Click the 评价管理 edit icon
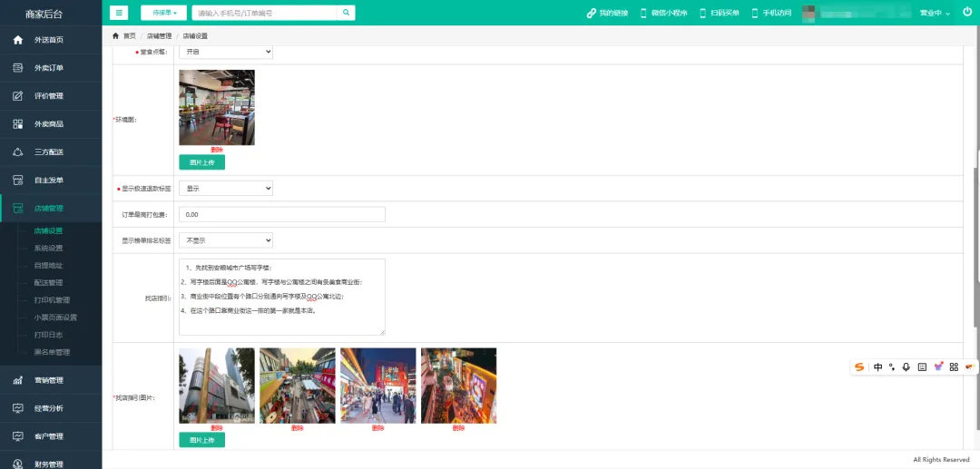 click(18, 96)
